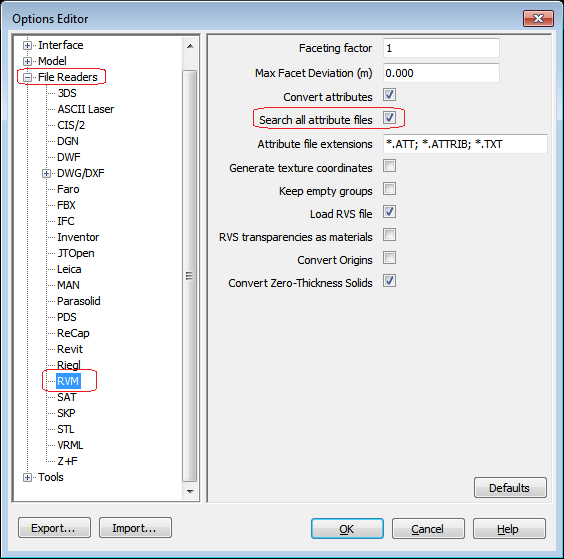Toggle Search all attribute files checkbox

(390, 118)
